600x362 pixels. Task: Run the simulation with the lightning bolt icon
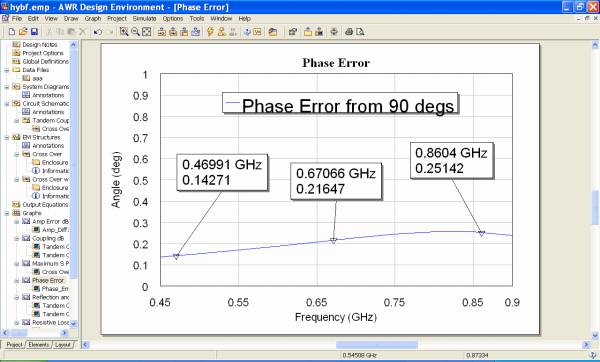[x=210, y=32]
